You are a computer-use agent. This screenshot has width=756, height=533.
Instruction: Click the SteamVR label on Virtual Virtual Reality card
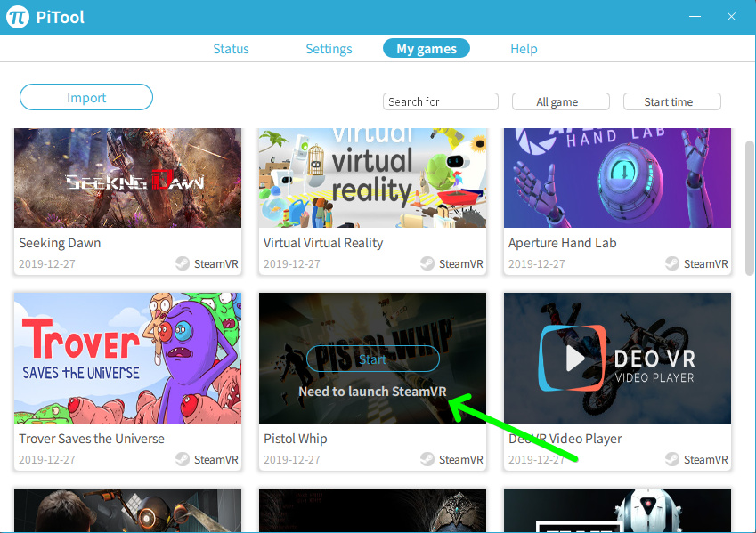coord(461,264)
